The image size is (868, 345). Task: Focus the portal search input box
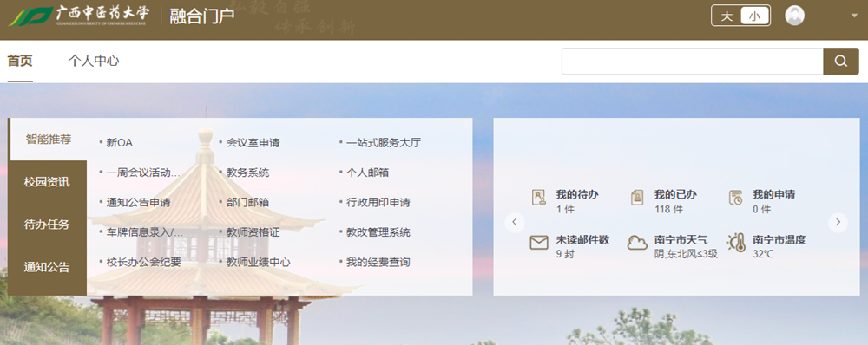pyautogui.click(x=693, y=62)
